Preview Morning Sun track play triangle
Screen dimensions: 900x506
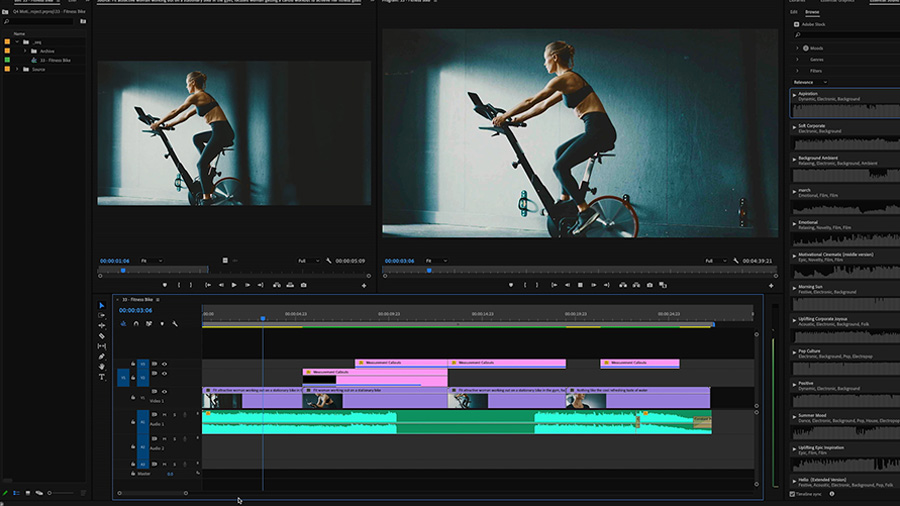coord(794,288)
